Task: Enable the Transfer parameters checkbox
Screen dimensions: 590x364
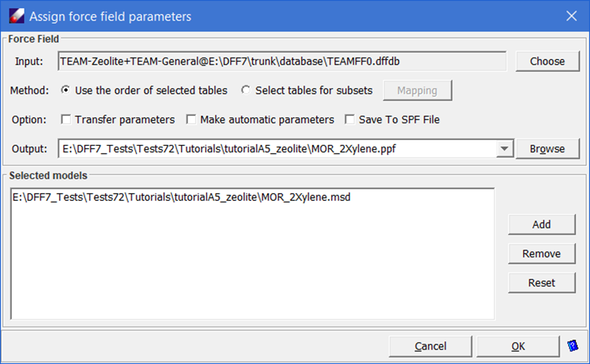Action: (x=66, y=119)
